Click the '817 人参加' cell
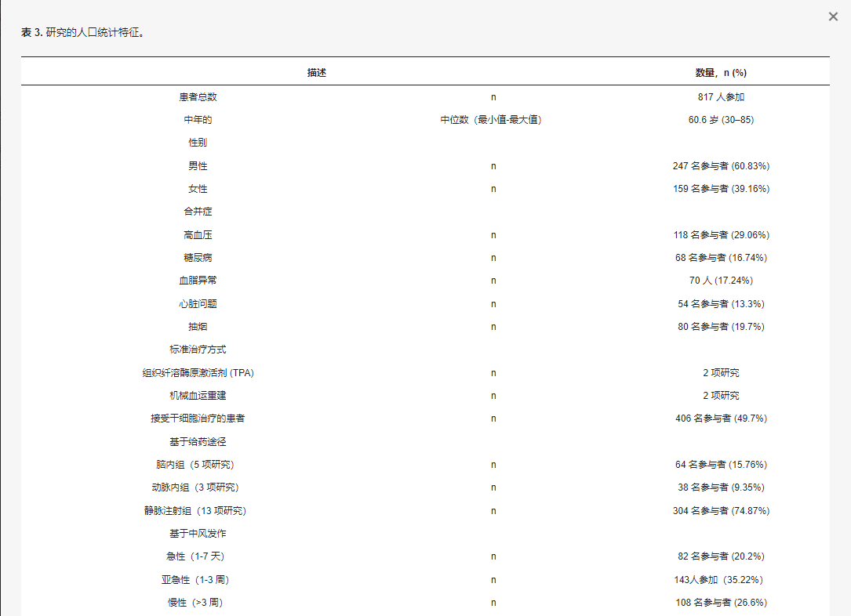The width and height of the screenshot is (851, 616). point(720,97)
